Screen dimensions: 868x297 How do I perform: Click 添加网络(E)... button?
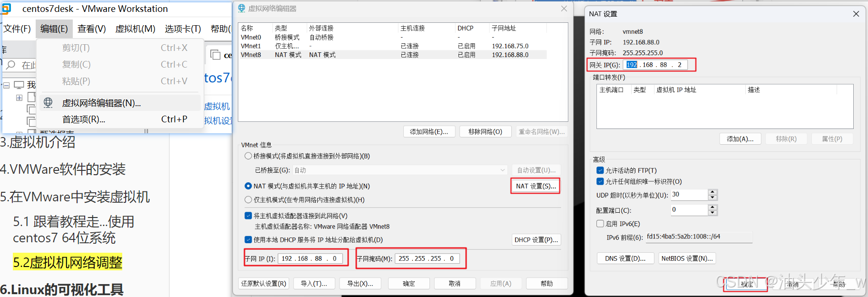pyautogui.click(x=429, y=132)
